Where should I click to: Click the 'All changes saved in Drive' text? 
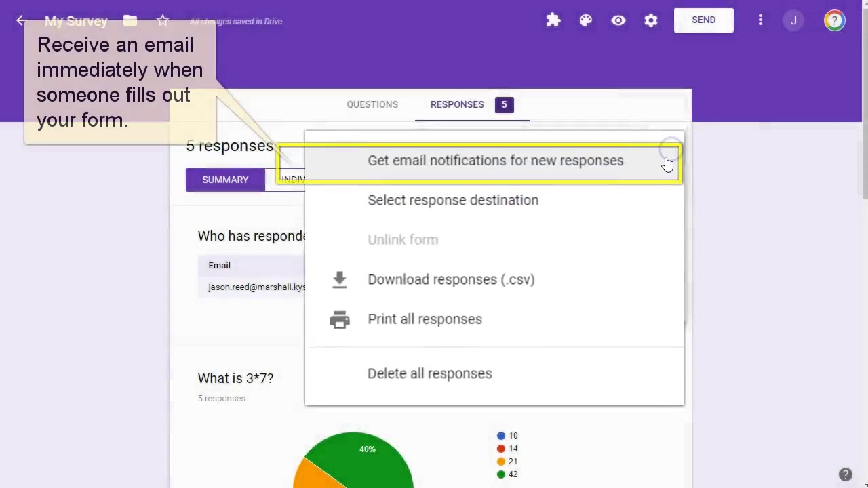[x=236, y=22]
